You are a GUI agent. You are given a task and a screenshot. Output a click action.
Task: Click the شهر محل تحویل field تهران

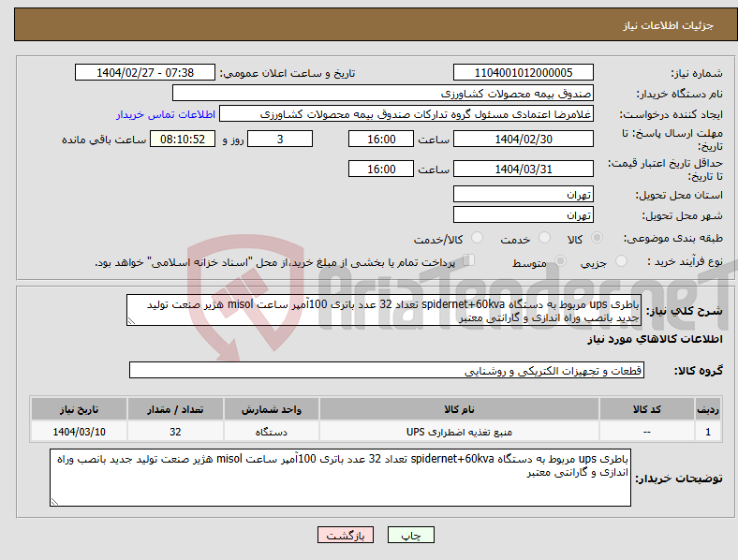tap(523, 214)
